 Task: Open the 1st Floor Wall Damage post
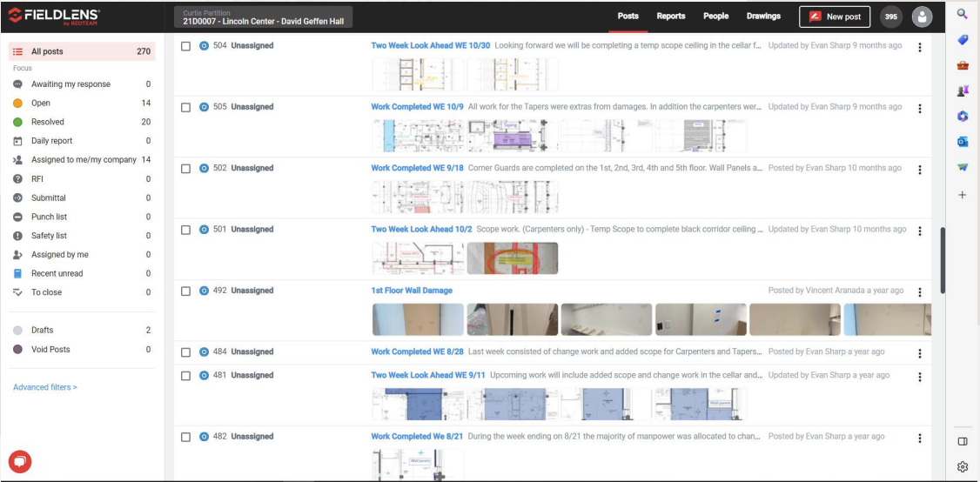point(412,291)
